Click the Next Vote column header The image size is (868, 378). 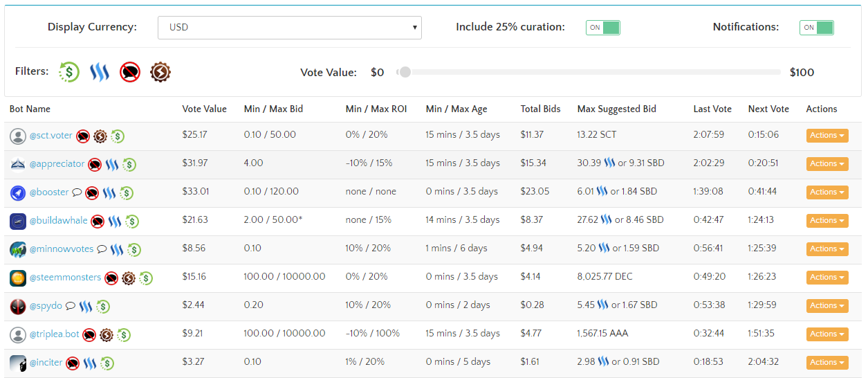pyautogui.click(x=768, y=109)
